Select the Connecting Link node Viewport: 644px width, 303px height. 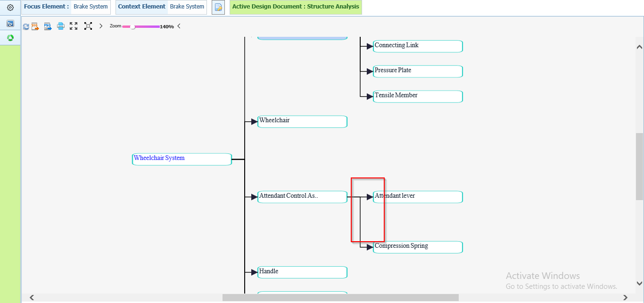(x=418, y=46)
